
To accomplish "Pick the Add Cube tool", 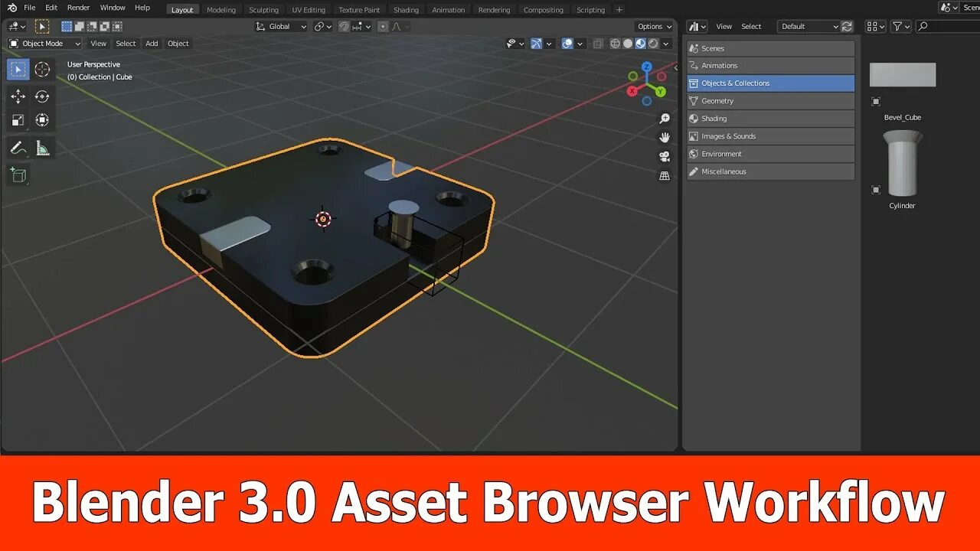I will point(18,176).
